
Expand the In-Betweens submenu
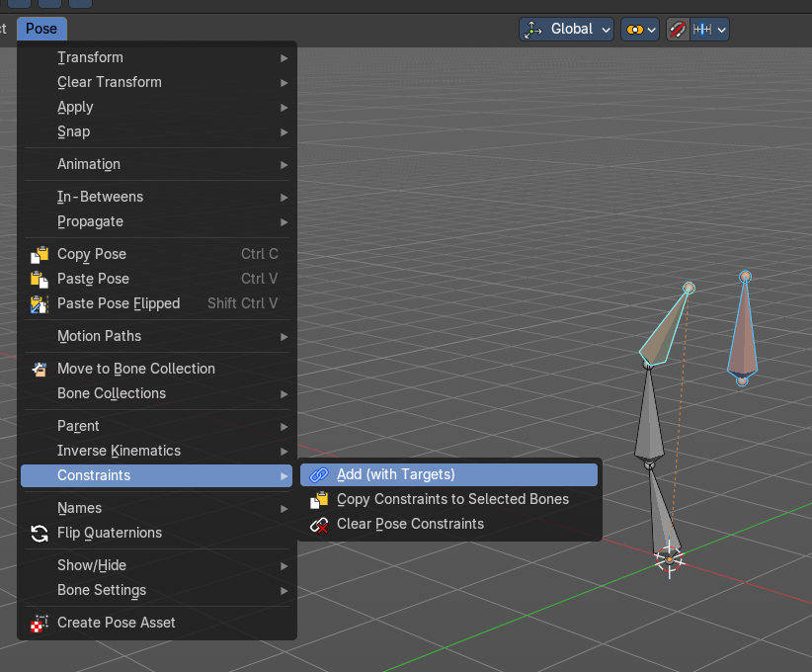pos(157,197)
